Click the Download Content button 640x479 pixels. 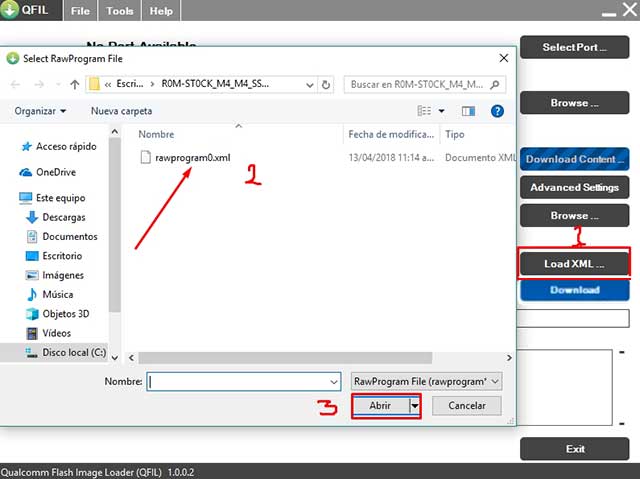[574, 159]
